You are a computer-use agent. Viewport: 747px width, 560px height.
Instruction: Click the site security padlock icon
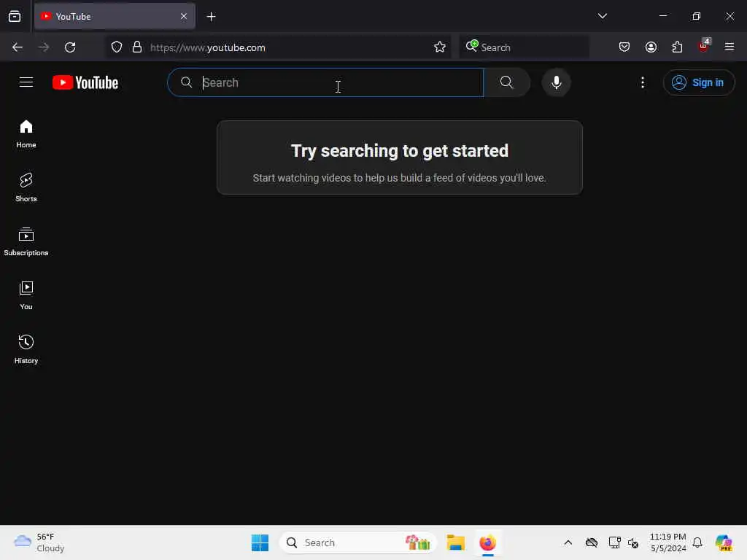[137, 47]
